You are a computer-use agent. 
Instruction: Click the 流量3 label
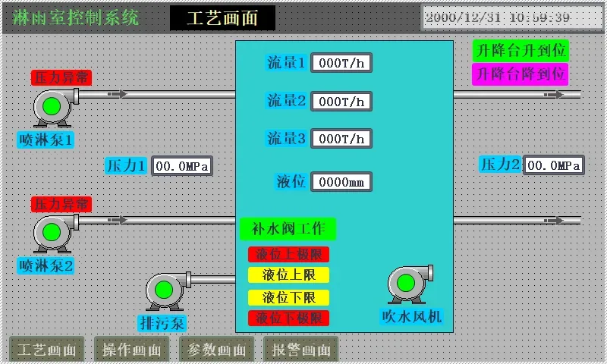pos(287,139)
